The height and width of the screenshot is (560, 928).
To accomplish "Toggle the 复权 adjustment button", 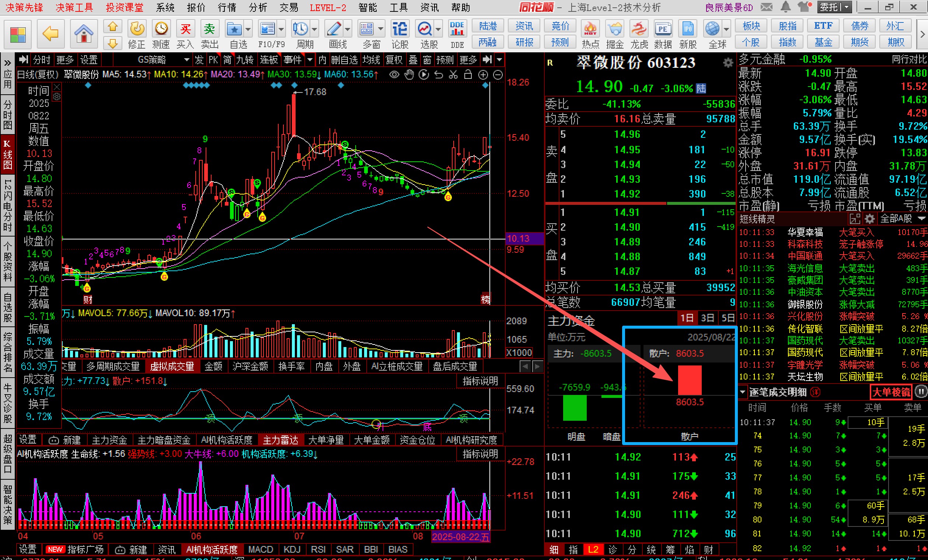I will pyautogui.click(x=394, y=60).
